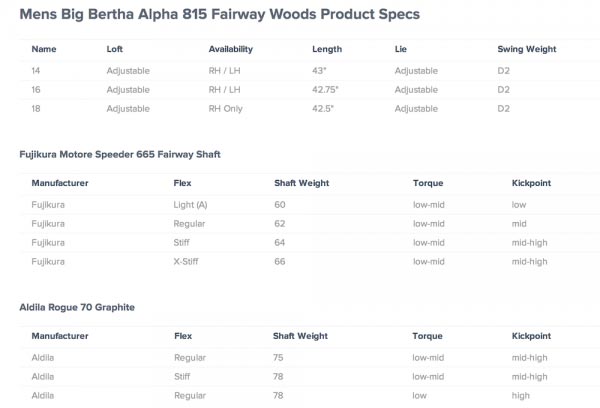Click the shaft weight value 66

coord(279,261)
